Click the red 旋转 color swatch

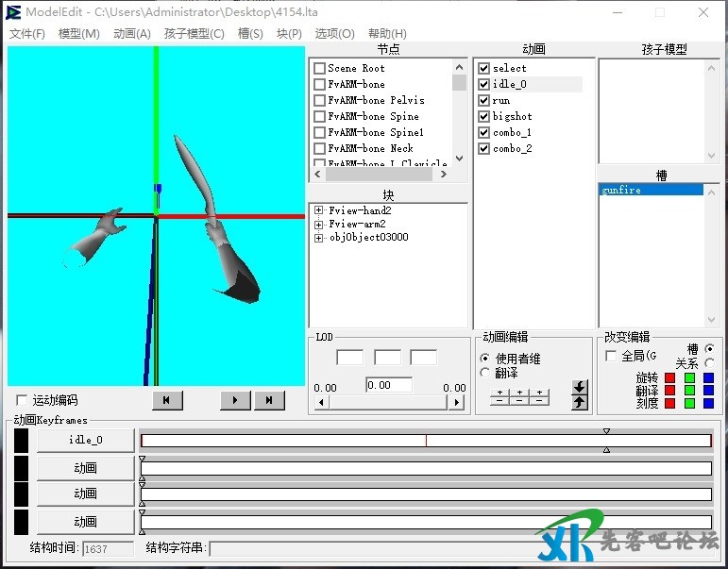point(669,377)
